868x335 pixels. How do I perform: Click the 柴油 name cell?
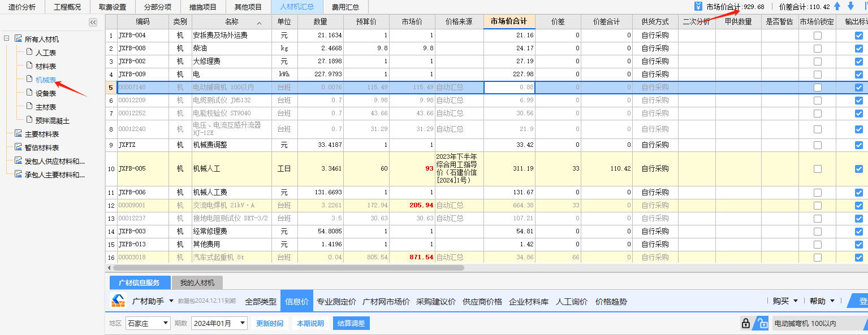point(231,48)
